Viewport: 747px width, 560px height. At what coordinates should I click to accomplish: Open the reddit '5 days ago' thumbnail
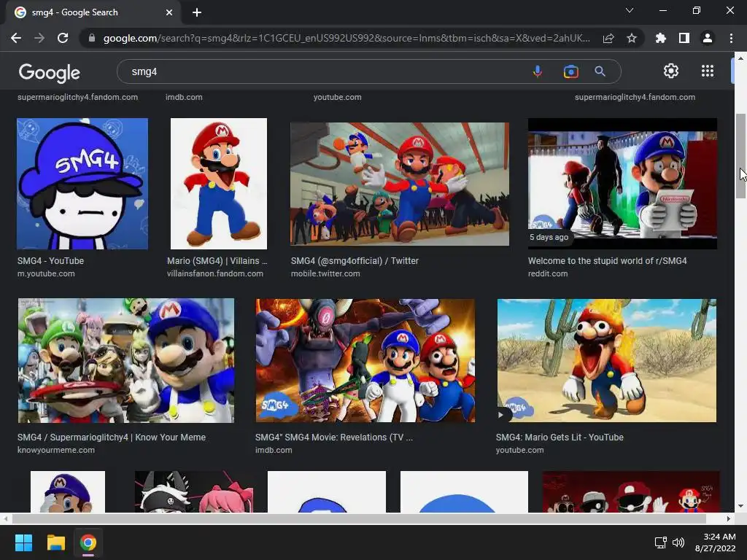622,184
